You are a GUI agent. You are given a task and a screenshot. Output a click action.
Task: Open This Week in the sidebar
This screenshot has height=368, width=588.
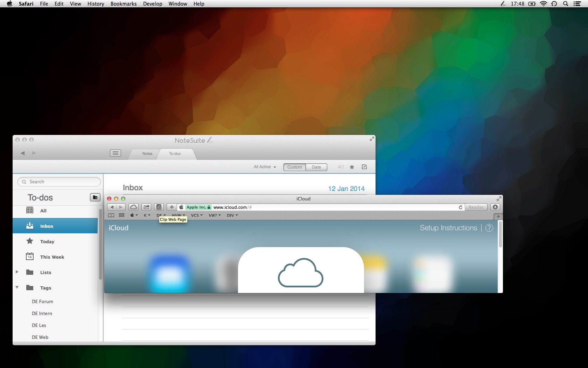point(55,257)
